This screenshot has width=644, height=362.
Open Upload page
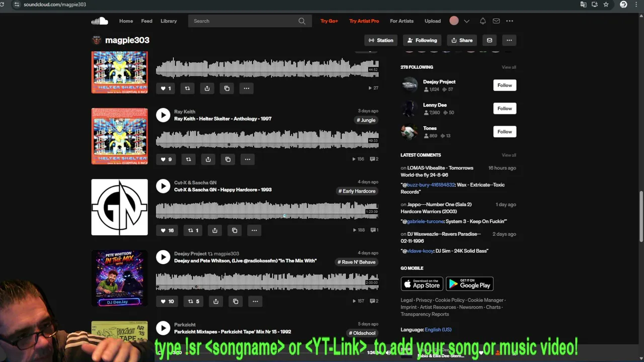pyautogui.click(x=432, y=21)
